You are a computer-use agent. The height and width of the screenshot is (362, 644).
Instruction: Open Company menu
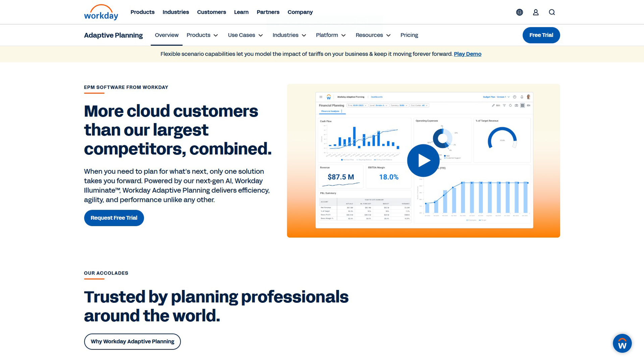click(300, 12)
